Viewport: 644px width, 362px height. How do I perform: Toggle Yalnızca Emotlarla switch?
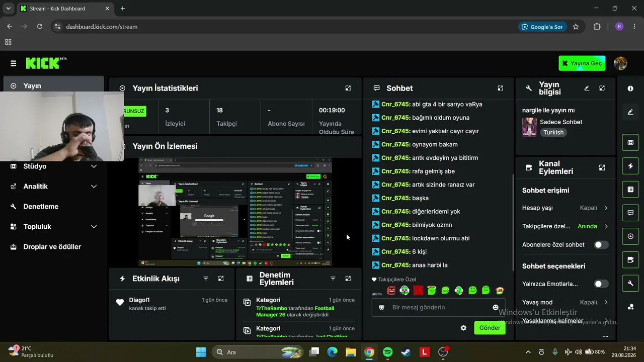click(601, 284)
